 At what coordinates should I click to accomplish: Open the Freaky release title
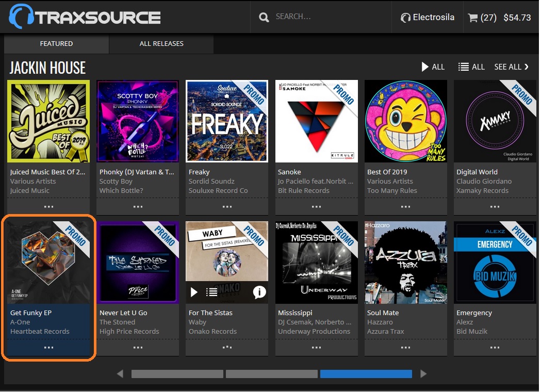[199, 172]
